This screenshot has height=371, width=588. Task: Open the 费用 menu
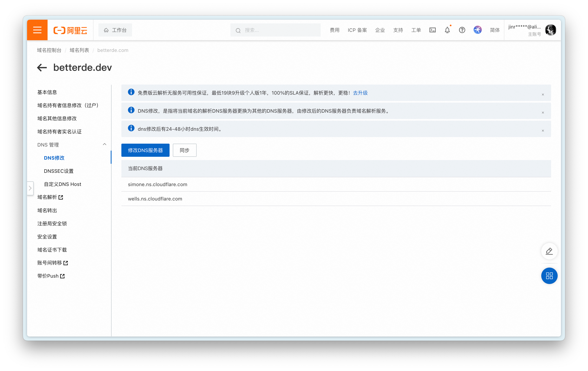335,30
